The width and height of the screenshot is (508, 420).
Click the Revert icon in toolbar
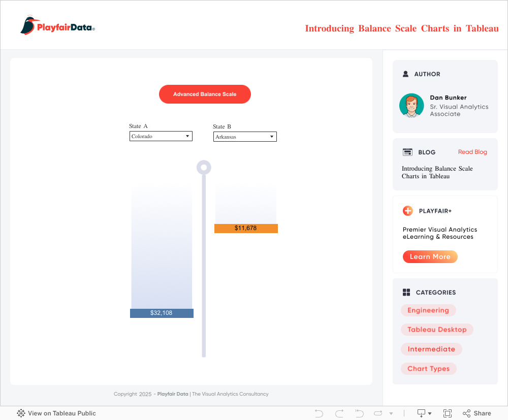[x=359, y=413]
